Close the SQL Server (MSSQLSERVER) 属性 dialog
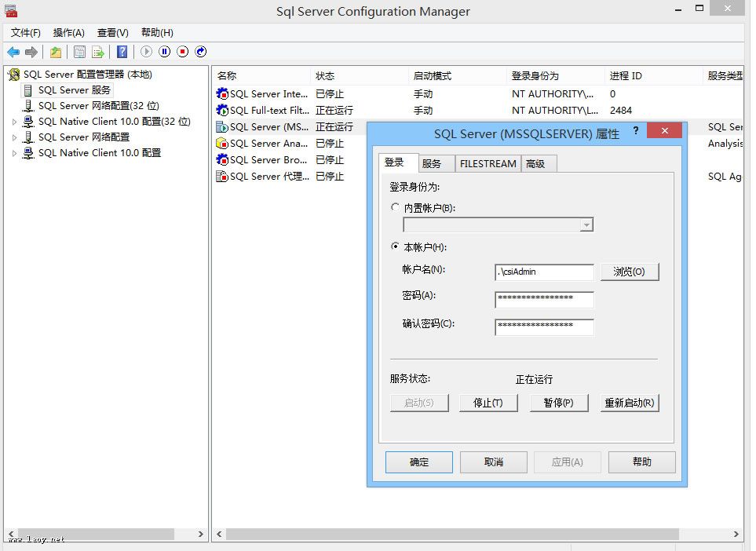756x551 pixels. [664, 130]
